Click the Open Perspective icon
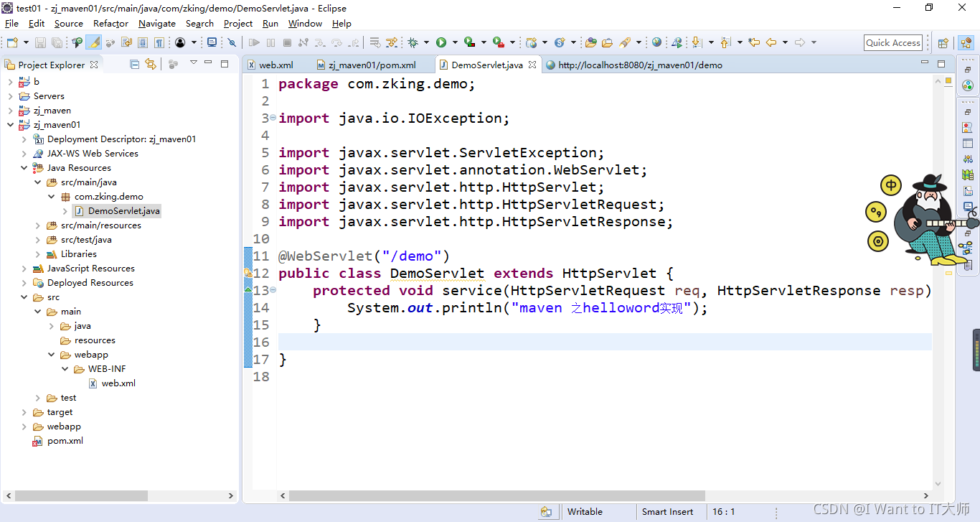 click(943, 43)
